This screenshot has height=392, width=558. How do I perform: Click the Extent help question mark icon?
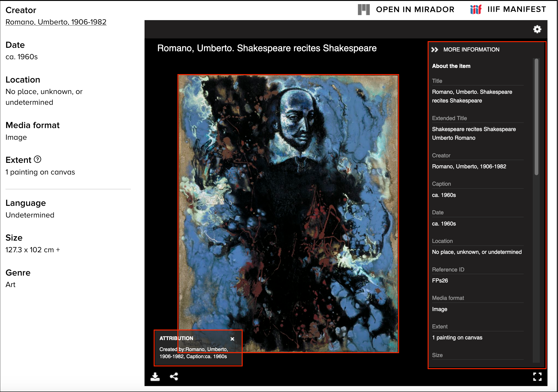click(38, 159)
